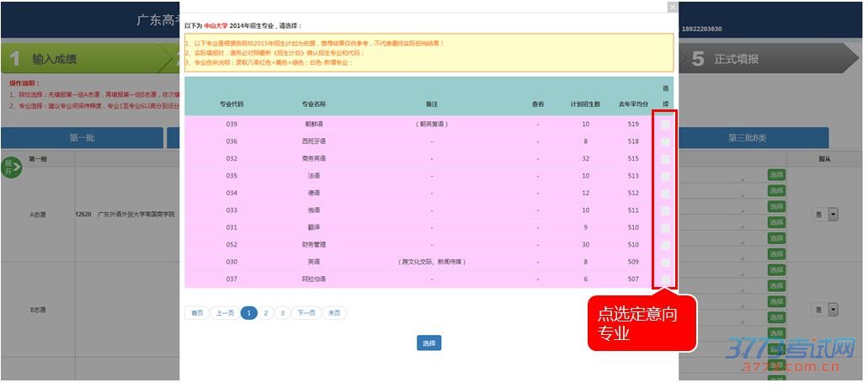Go to page 2 of majors
The image size is (868, 388).
pos(266,313)
